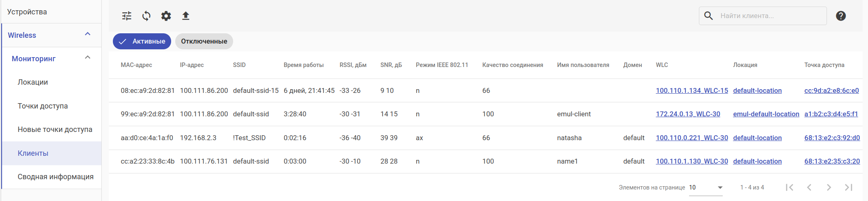868x201 pixels.
Task: Open the emul-default-location link
Action: (766, 114)
